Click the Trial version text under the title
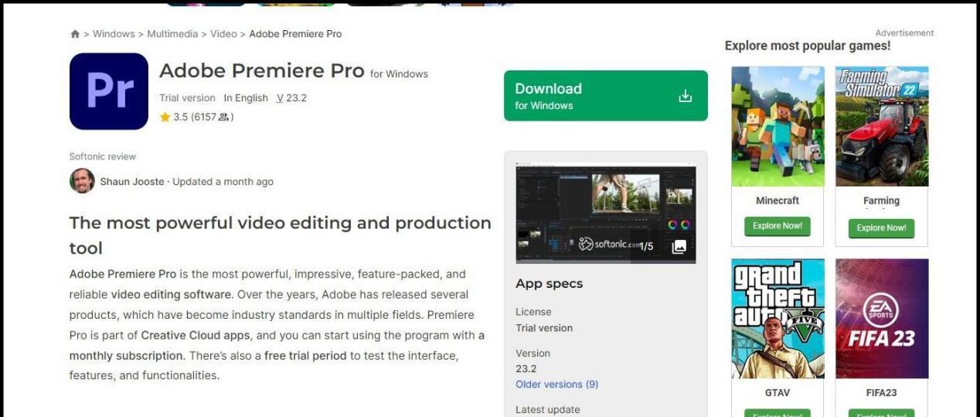This screenshot has width=980, height=417. pos(187,98)
